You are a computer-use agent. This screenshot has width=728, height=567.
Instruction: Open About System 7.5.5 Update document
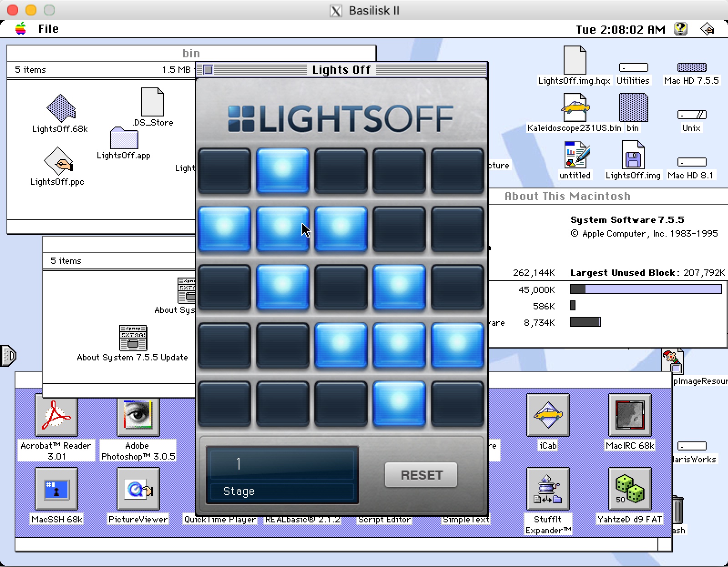133,338
